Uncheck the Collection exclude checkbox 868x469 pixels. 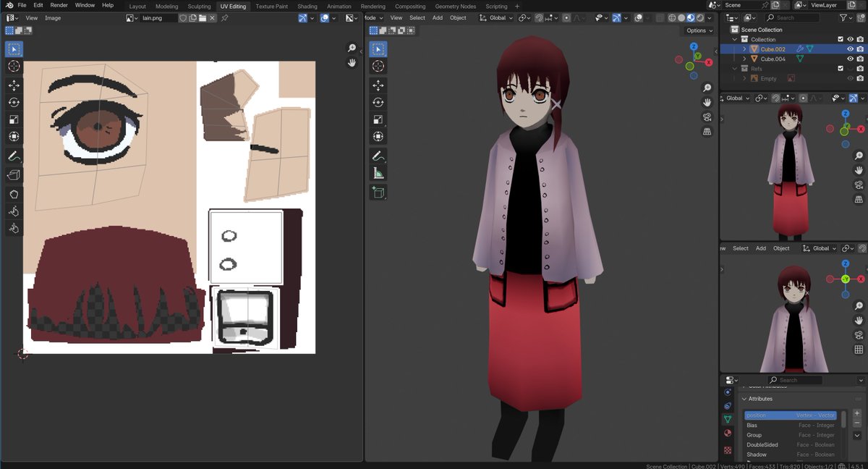[840, 39]
